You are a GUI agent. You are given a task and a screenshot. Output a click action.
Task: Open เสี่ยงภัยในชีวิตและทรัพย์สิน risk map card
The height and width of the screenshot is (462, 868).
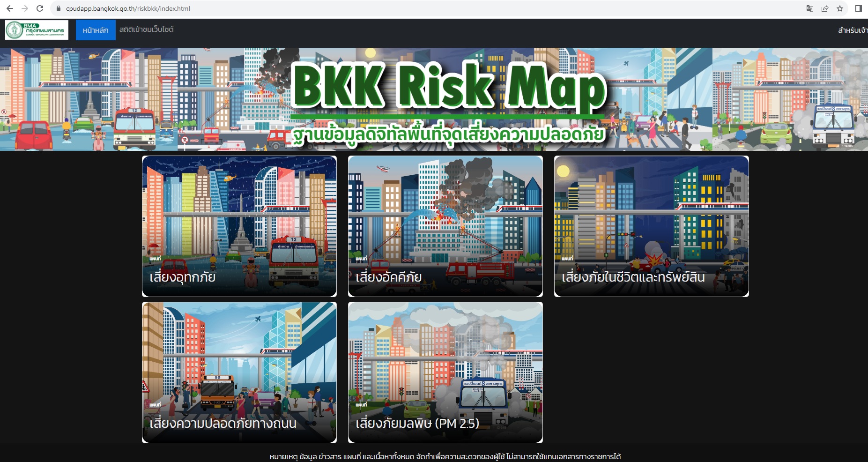coord(652,226)
